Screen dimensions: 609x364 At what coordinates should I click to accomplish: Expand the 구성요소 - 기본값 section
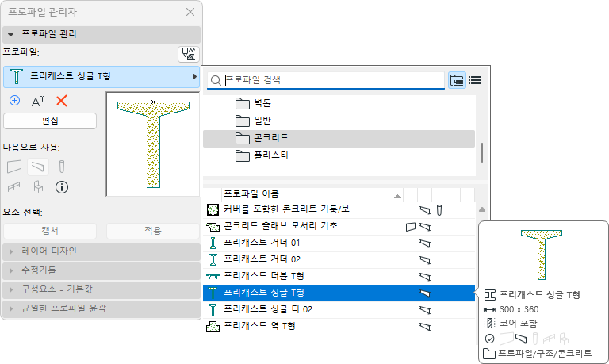tap(101, 289)
